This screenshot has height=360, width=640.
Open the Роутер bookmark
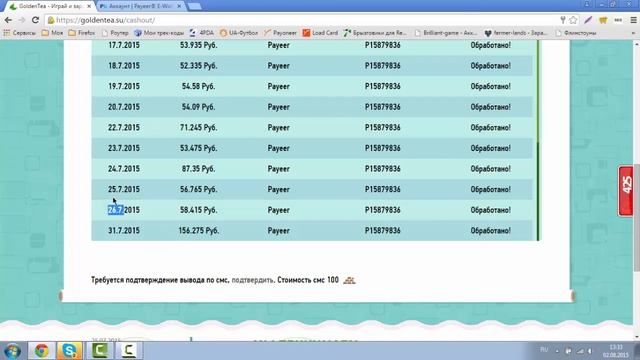click(x=115, y=33)
